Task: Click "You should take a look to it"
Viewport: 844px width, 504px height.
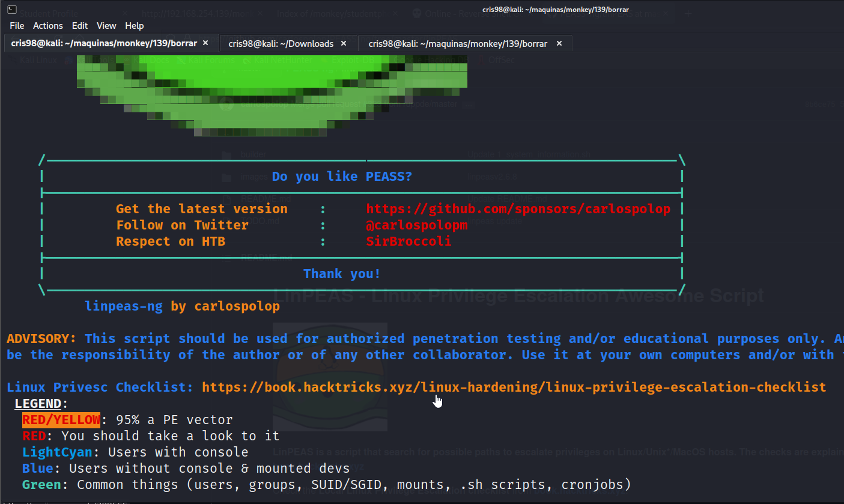Action: click(x=171, y=436)
